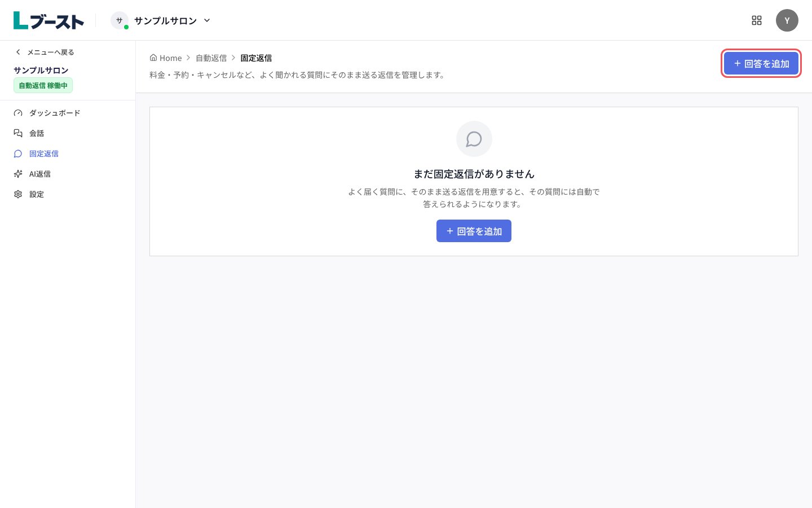Click heading まだ固定返信がありません
The height and width of the screenshot is (508, 812).
click(x=474, y=174)
